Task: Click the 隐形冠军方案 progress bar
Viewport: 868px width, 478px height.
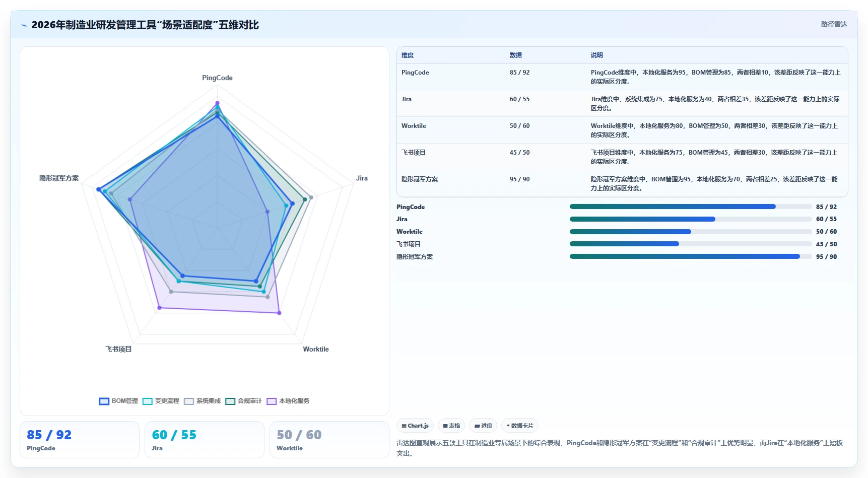Action: tap(691, 256)
